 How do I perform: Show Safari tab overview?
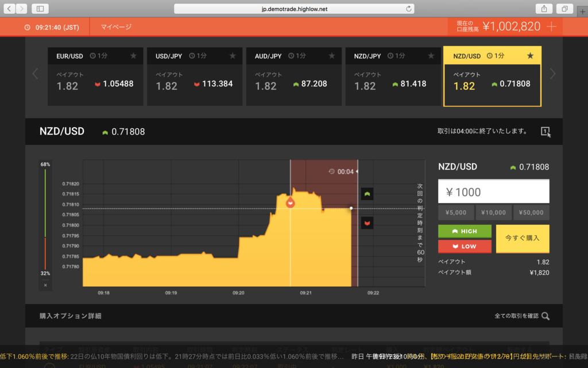[x=564, y=9]
